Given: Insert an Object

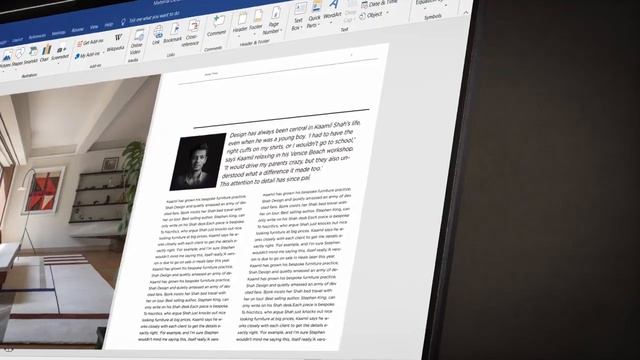Looking at the screenshot, I should 371,16.
